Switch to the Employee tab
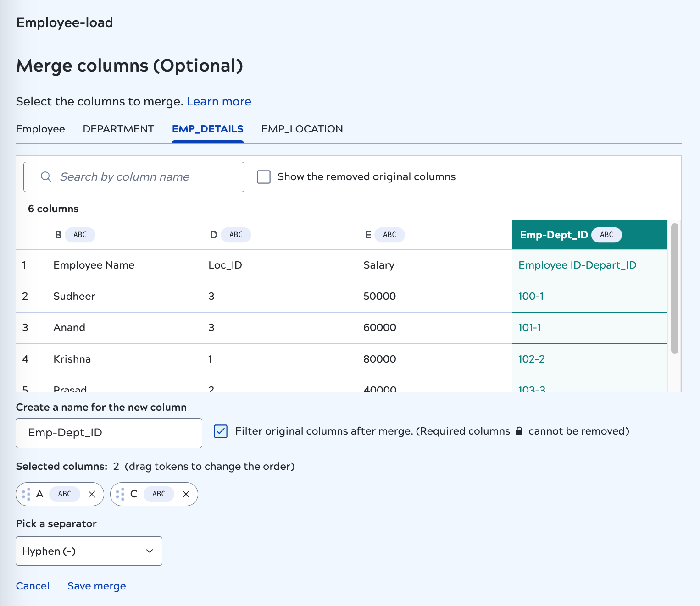Screen dimensions: 700x606 tap(40, 129)
